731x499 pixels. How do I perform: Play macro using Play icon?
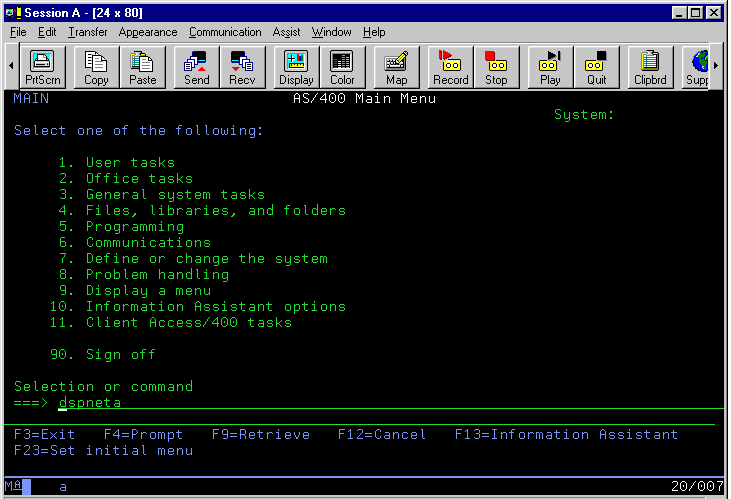(550, 67)
